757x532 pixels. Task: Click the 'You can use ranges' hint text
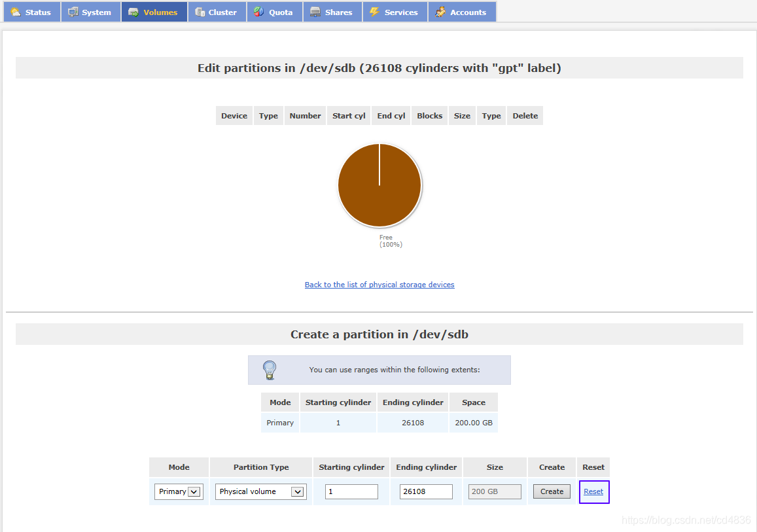click(395, 370)
